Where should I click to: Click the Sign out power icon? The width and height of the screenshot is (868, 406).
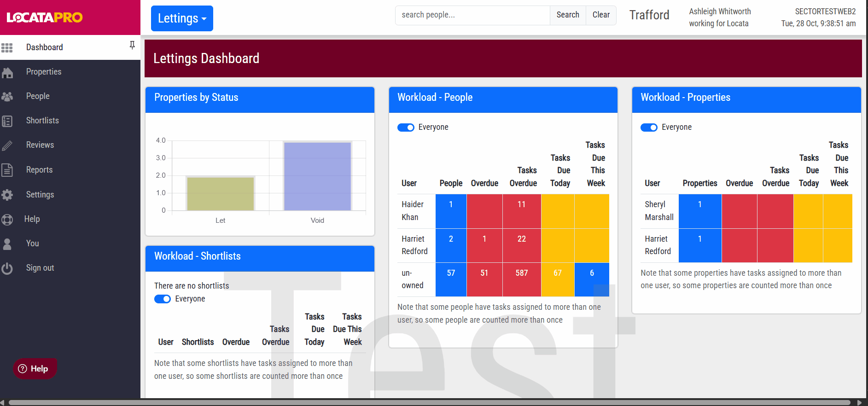coord(7,268)
